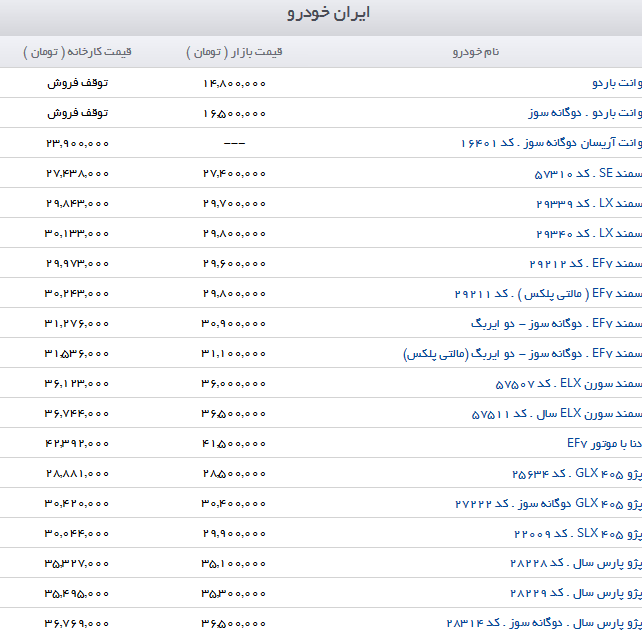642x631 pixels.
Task: Click market price ۳۵,۳۰۰,۰۰۰
Action: click(x=233, y=594)
